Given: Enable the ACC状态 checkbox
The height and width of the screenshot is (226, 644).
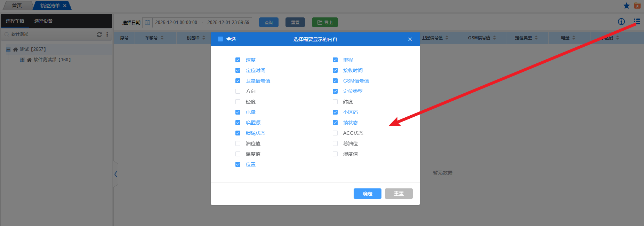Looking at the screenshot, I should pos(335,133).
